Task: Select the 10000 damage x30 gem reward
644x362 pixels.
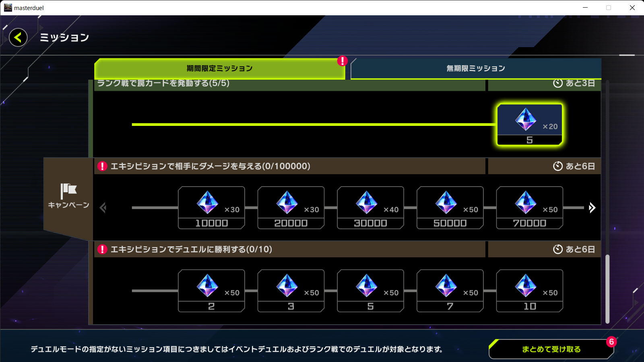Action: pos(211,208)
